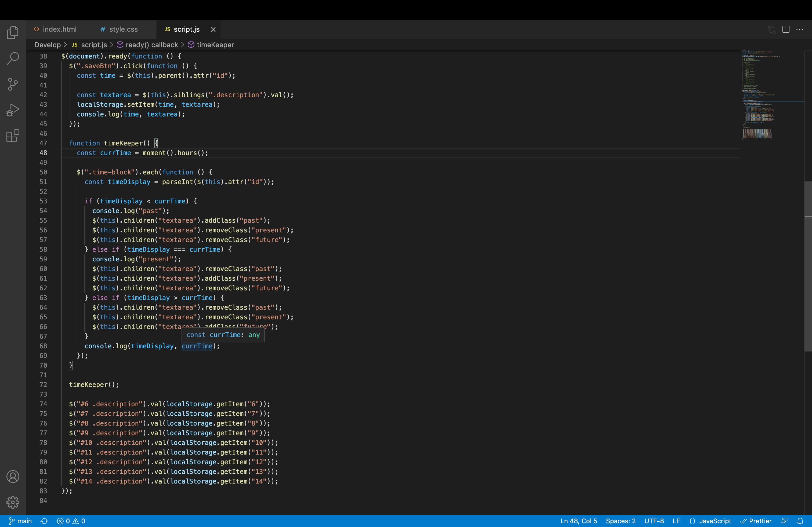
Task: Click the 'const currTime: any' hover tooltip
Action: pos(223,335)
